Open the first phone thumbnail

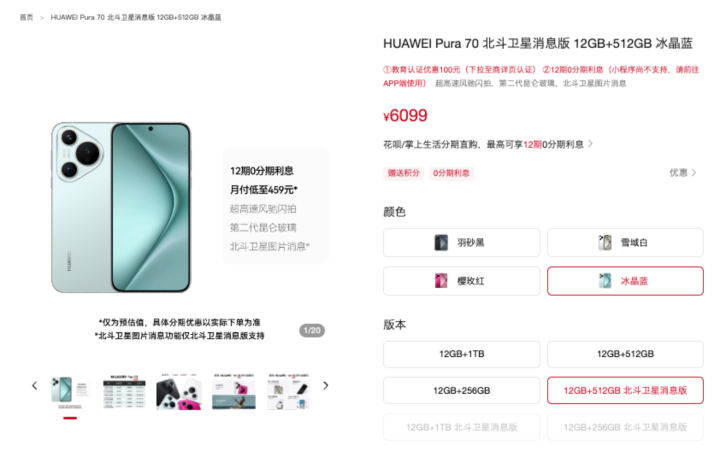pyautogui.click(x=70, y=392)
